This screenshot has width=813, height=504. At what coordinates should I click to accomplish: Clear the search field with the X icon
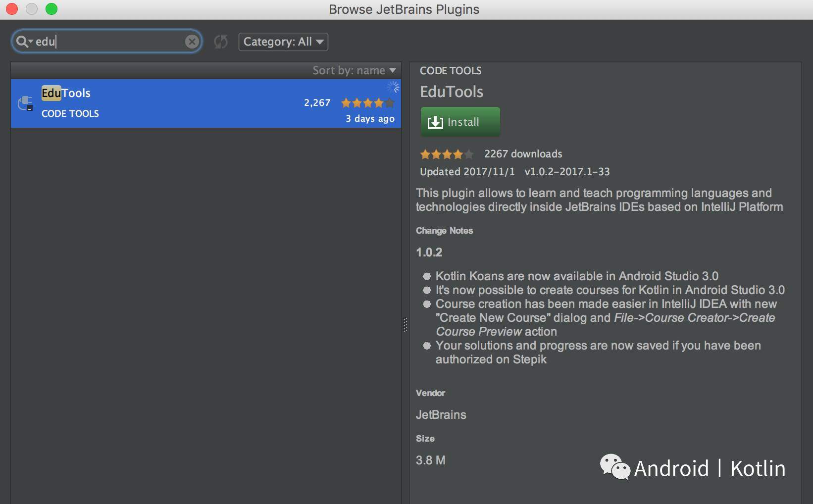pos(192,42)
